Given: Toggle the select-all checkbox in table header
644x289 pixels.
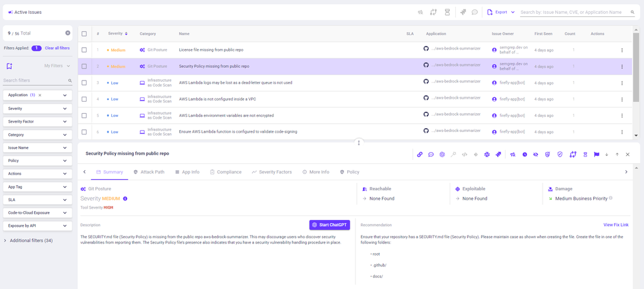Looking at the screenshot, I should pyautogui.click(x=84, y=34).
